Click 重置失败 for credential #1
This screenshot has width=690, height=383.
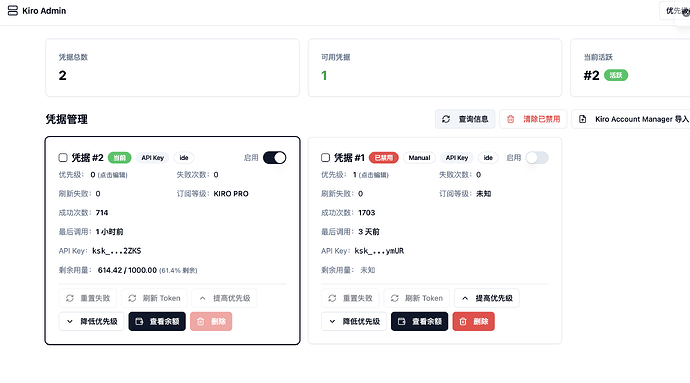[x=350, y=298]
